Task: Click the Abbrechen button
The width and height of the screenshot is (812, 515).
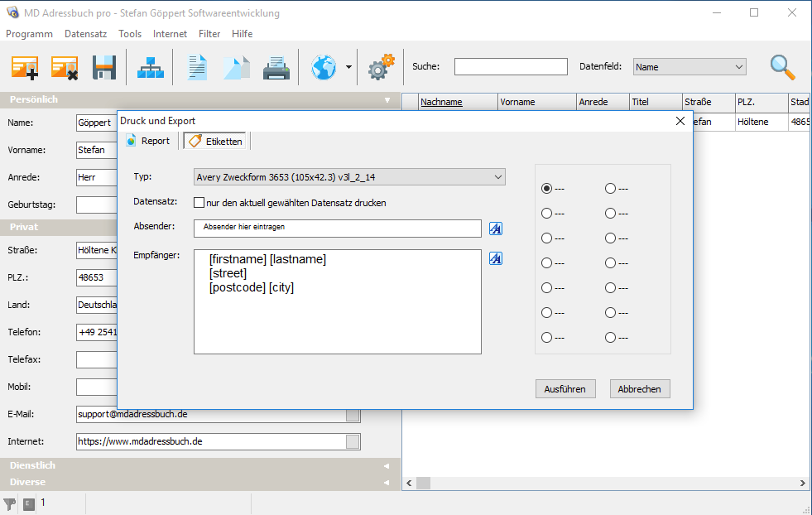Action: 640,389
